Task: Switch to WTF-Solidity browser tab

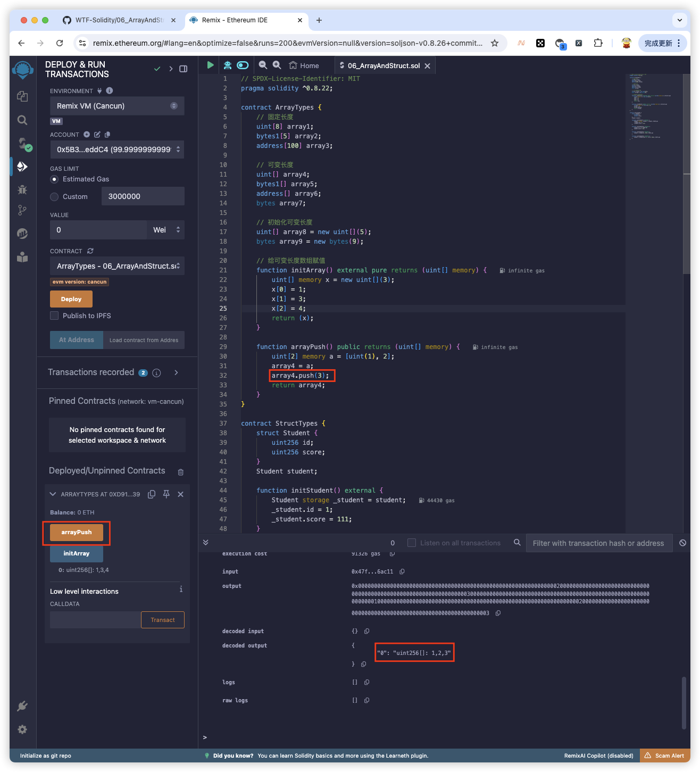Action: click(118, 20)
